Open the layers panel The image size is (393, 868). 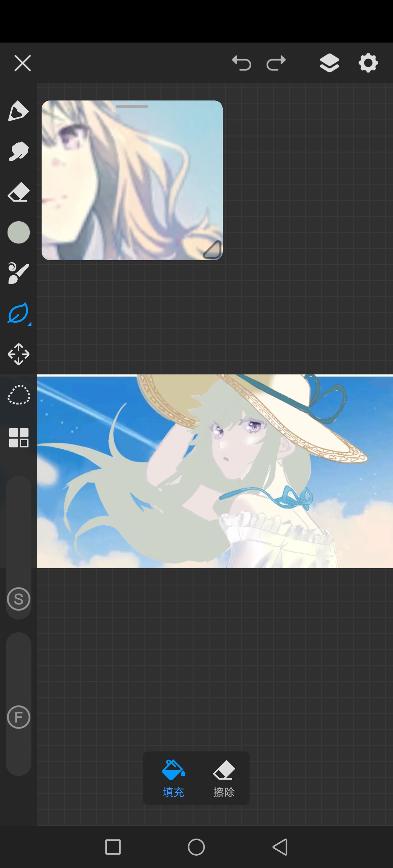coord(329,63)
